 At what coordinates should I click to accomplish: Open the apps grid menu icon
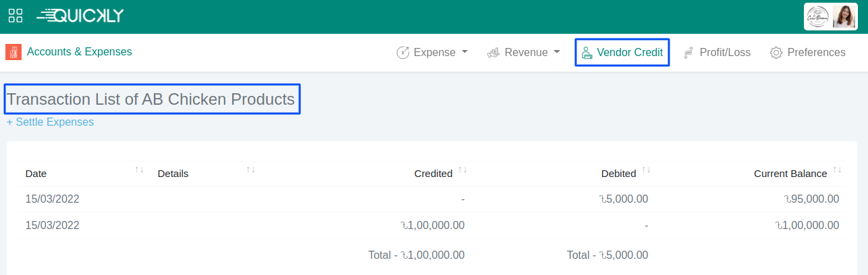coord(16,16)
